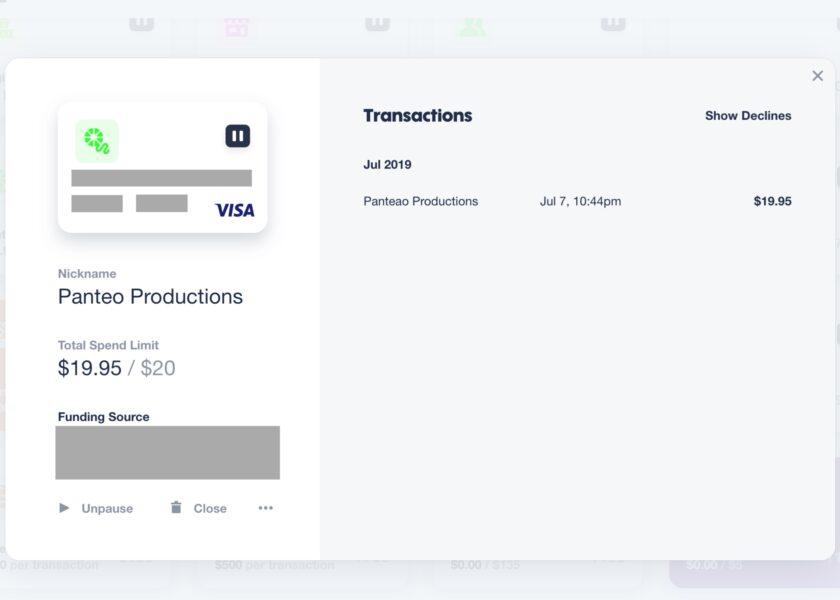Toggle Show Declines in transactions
Image resolution: width=840 pixels, height=600 pixels.
[x=748, y=116]
